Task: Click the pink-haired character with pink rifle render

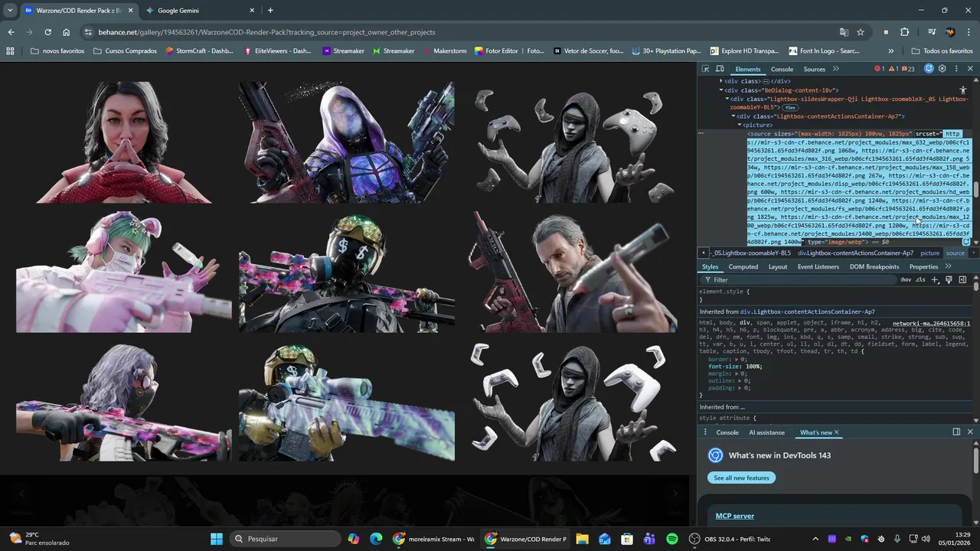Action: 122,272
